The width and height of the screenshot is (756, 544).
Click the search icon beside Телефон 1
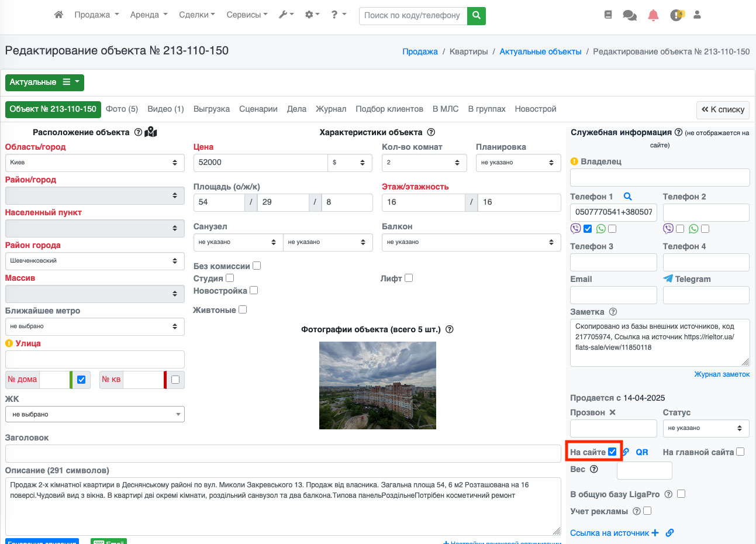click(627, 197)
